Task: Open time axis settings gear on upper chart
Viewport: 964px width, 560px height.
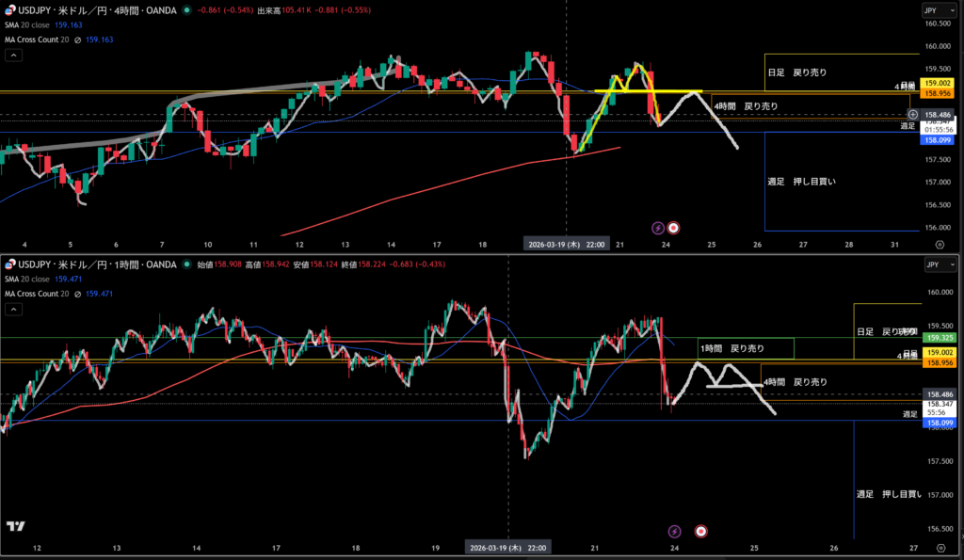Action: [939, 244]
